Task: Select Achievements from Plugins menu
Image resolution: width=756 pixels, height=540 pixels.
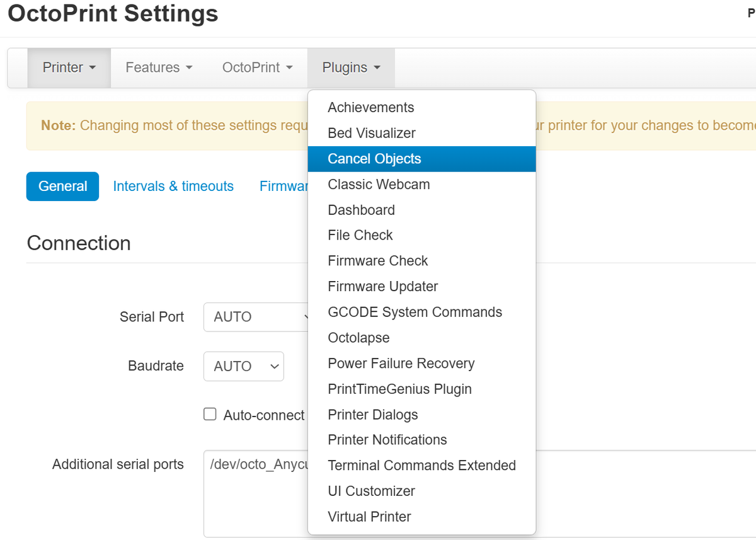Action: click(421, 108)
